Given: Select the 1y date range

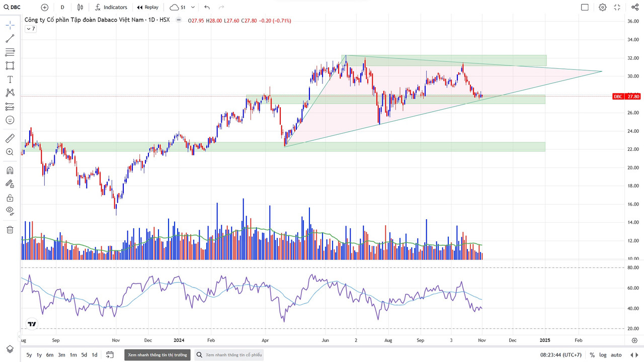Looking at the screenshot, I should tap(39, 355).
